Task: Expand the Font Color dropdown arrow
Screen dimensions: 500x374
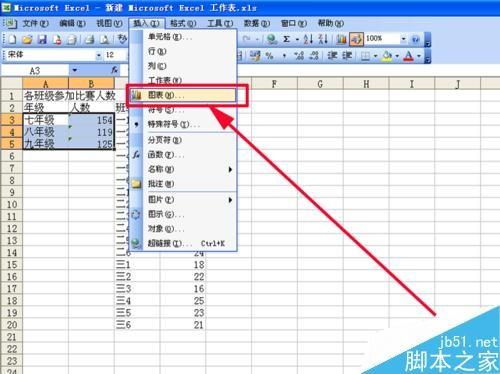Action: click(x=419, y=56)
